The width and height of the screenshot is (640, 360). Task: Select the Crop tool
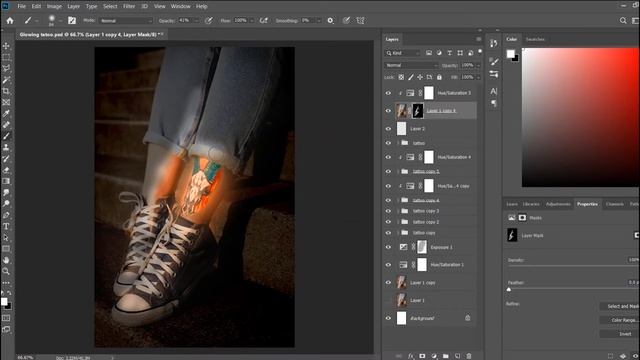pyautogui.click(x=6, y=91)
